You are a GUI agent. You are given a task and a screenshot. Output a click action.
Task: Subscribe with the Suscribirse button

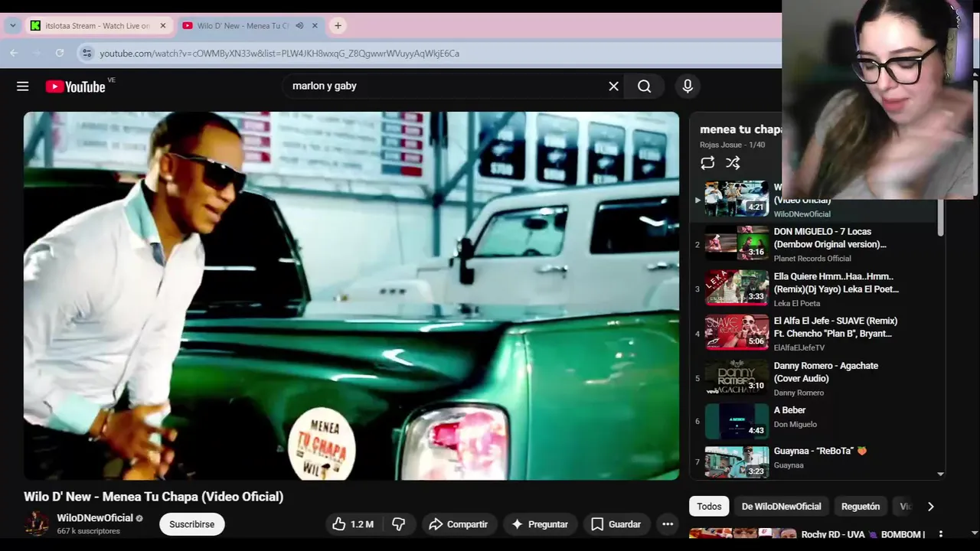click(x=192, y=524)
